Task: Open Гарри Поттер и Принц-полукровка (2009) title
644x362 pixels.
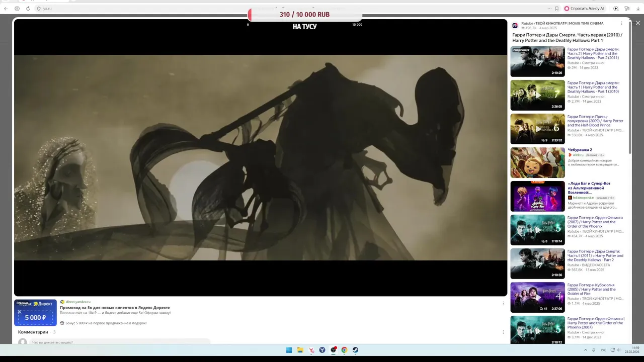Action: 595,121
